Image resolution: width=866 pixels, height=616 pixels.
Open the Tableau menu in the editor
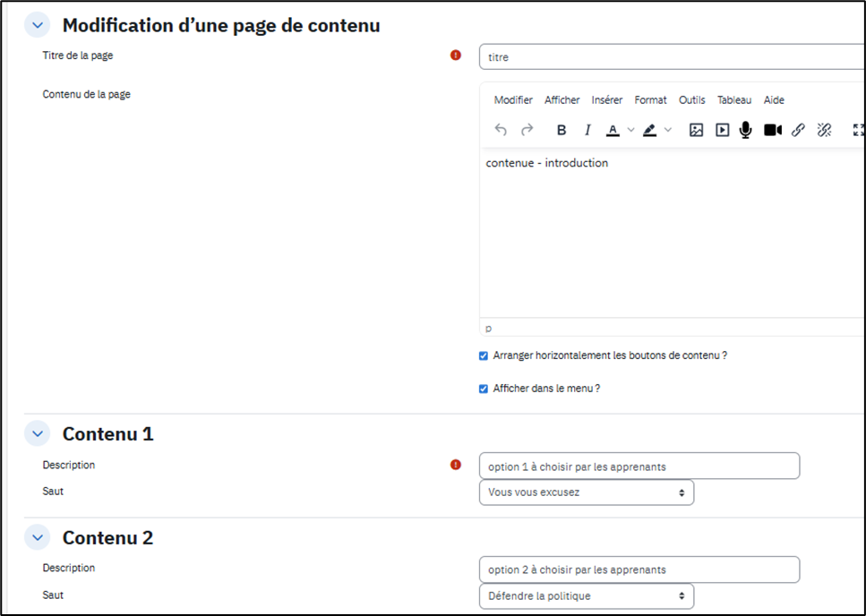(x=734, y=100)
